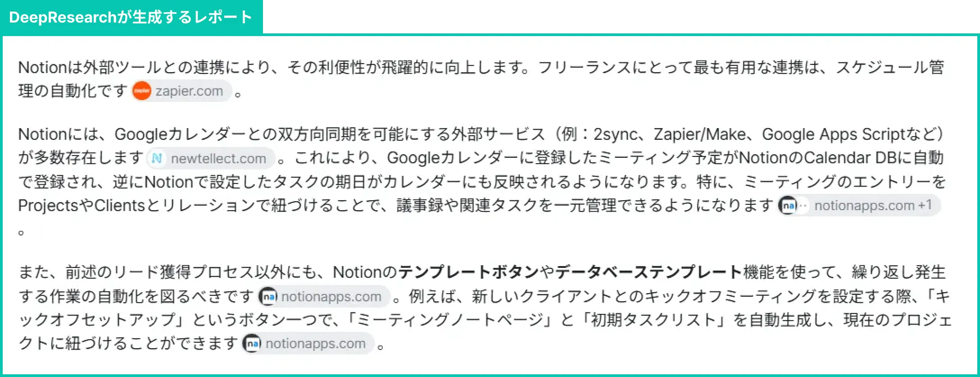Select the DeepResearchが生成するレポート header tab
The height and width of the screenshot is (377, 980).
pos(132,17)
